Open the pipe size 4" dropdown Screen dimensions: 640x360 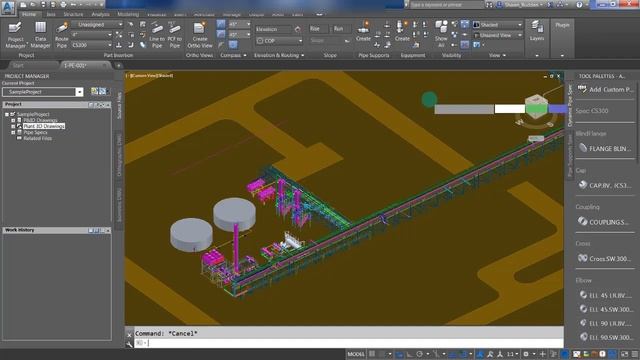coord(91,35)
